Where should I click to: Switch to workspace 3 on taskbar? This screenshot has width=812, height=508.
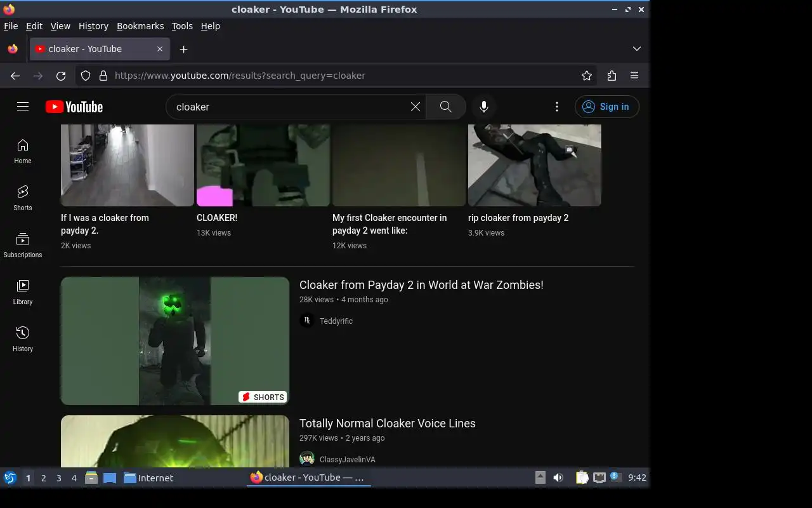click(x=59, y=478)
